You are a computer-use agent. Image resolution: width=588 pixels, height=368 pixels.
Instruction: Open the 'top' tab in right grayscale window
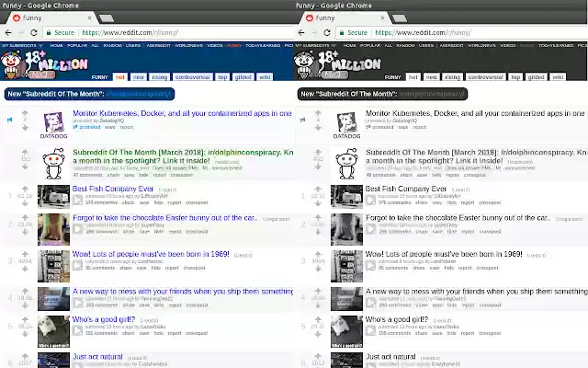[x=515, y=77]
